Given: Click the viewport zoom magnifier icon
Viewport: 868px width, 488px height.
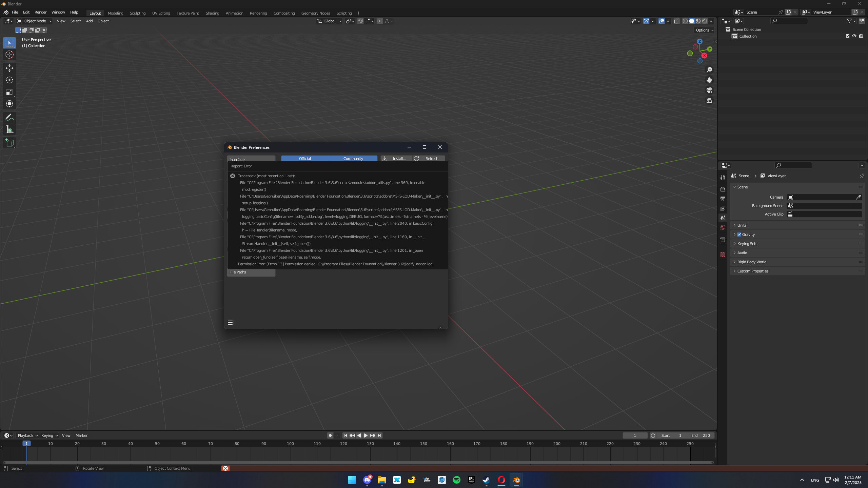Looking at the screenshot, I should click(709, 70).
